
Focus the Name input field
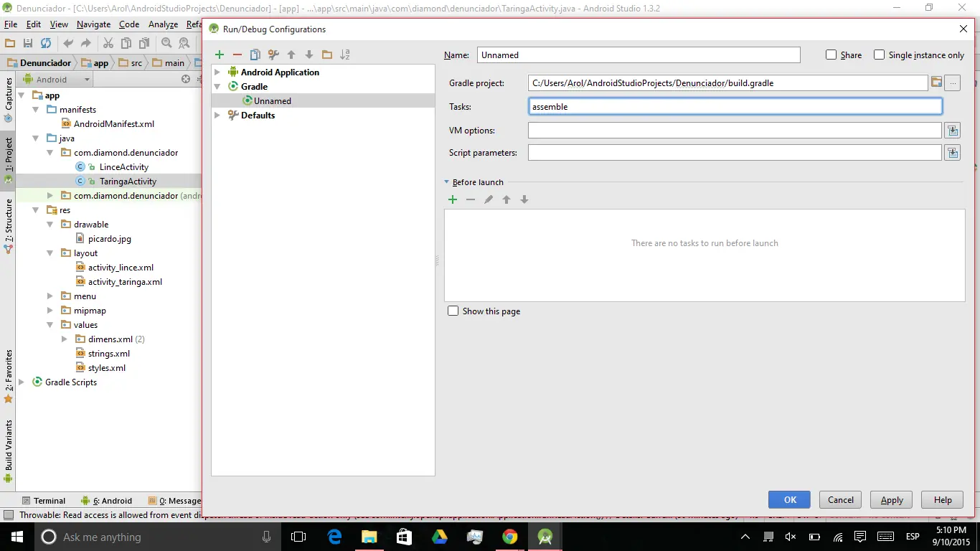(x=639, y=55)
